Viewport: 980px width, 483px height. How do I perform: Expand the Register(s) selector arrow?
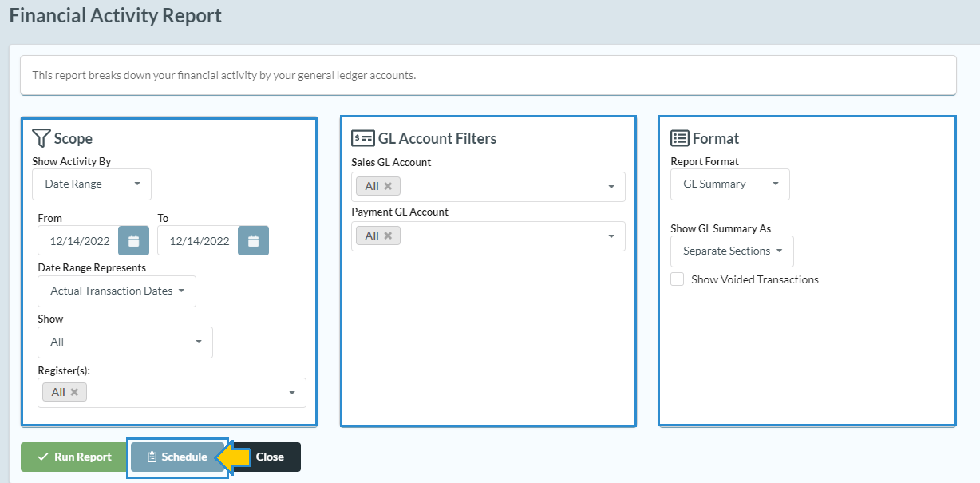(292, 393)
